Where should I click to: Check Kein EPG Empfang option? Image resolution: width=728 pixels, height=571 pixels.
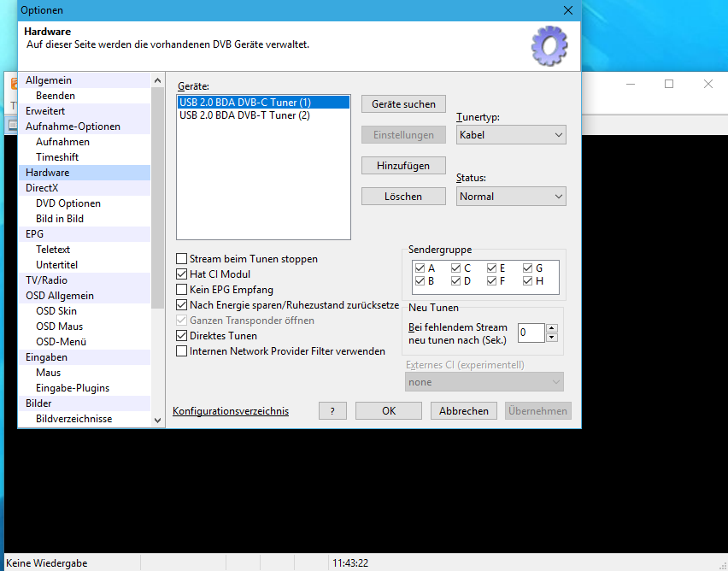[181, 290]
